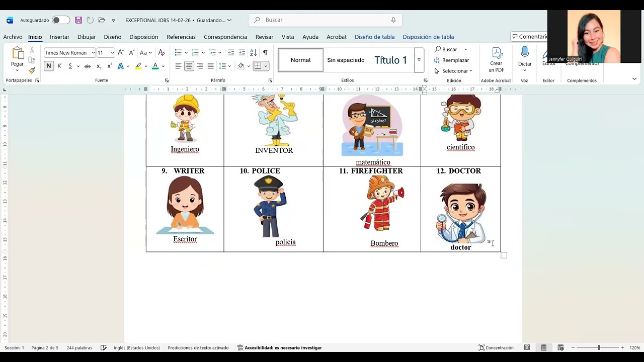Image resolution: width=644 pixels, height=362 pixels.
Task: Toggle Concentración focus mode
Action: point(496,347)
